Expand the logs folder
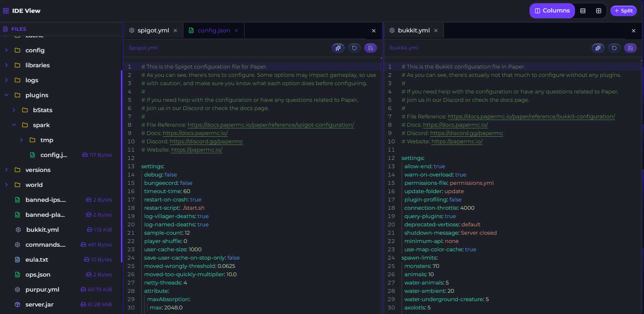The image size is (644, 314). (6, 80)
